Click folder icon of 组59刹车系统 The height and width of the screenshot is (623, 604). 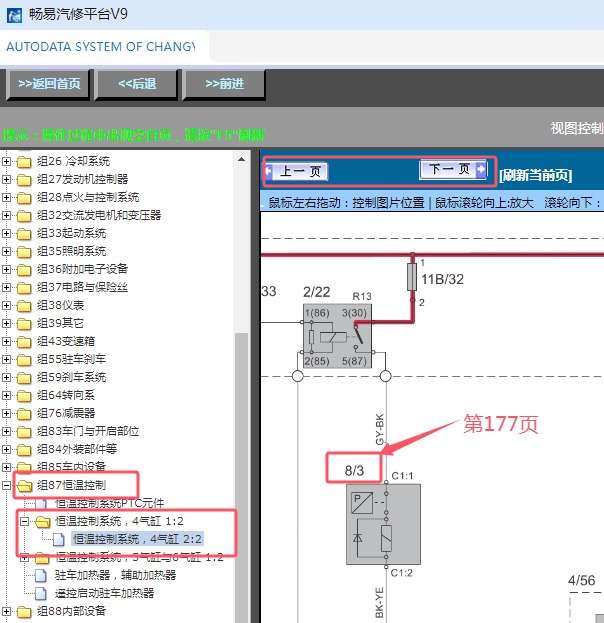click(24, 377)
